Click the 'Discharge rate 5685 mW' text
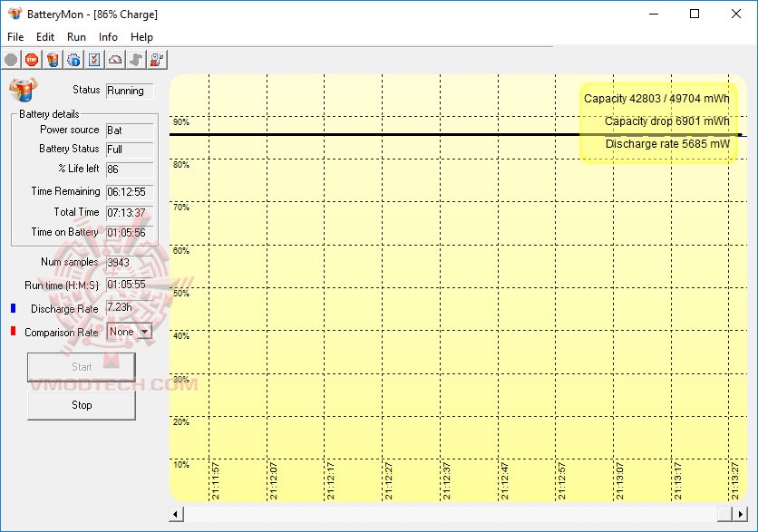 [x=667, y=144]
